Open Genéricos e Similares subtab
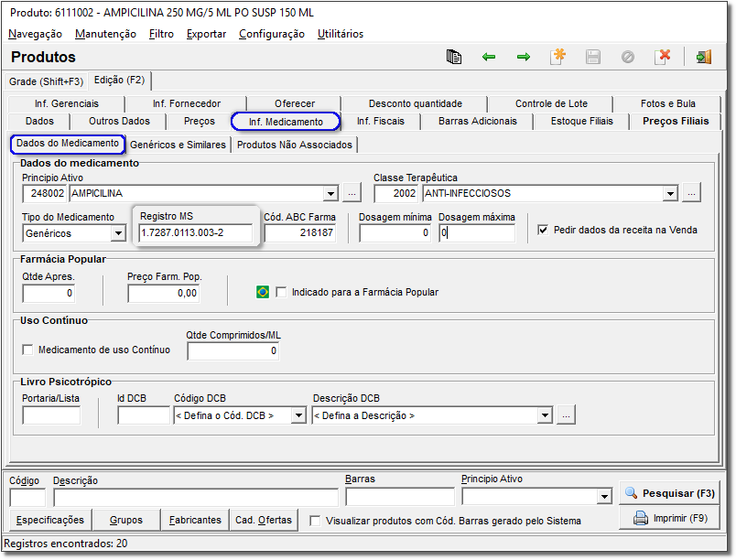This screenshot has height=560, width=736. (178, 145)
